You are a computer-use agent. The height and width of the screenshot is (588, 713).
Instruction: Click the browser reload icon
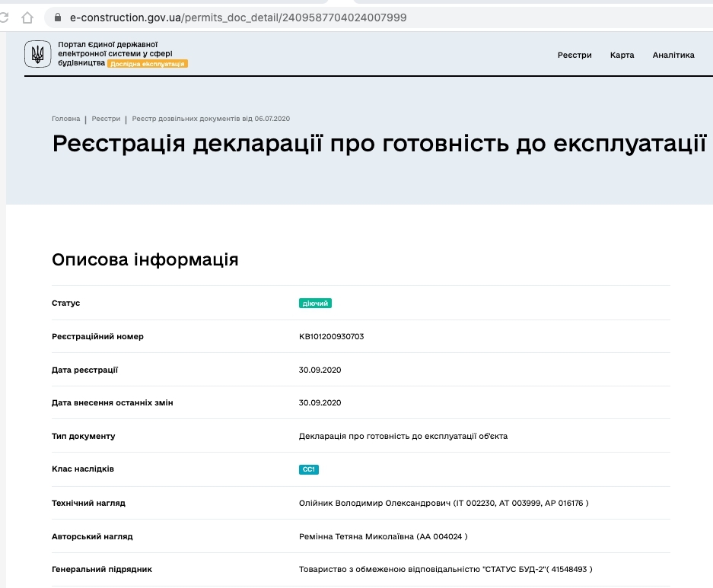coord(3,17)
